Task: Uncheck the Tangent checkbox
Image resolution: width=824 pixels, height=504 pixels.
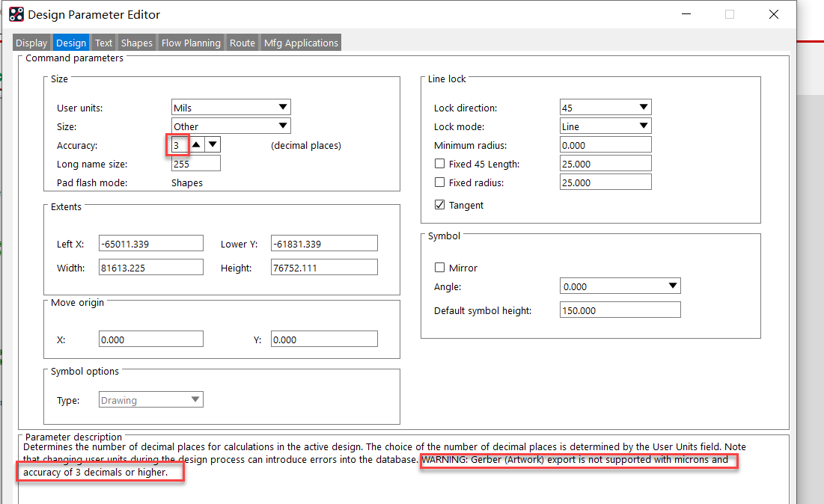Action: pyautogui.click(x=440, y=205)
